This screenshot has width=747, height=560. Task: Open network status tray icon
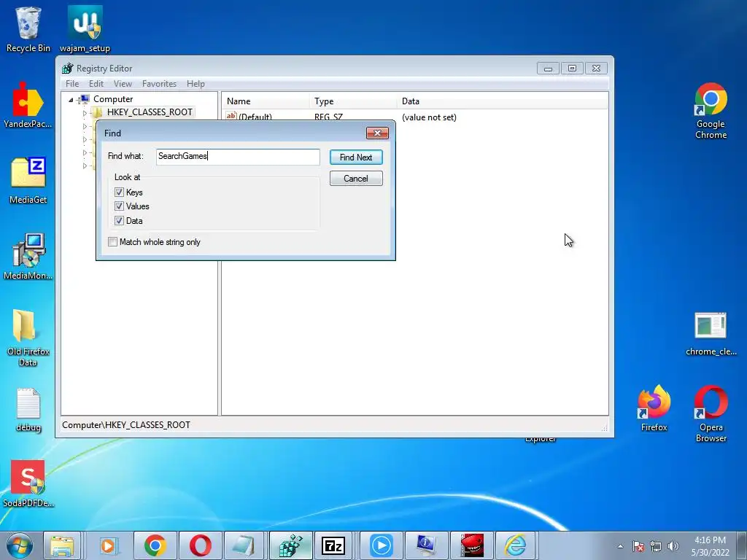click(656, 546)
